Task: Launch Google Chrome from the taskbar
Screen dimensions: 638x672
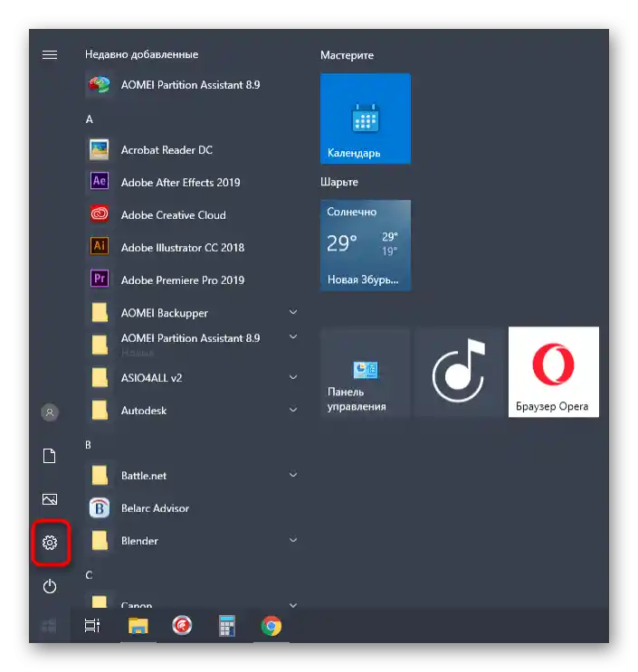Action: click(x=271, y=626)
